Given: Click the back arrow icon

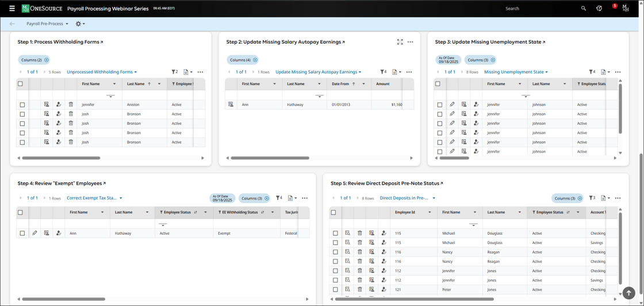Looking at the screenshot, I should [x=12, y=24].
